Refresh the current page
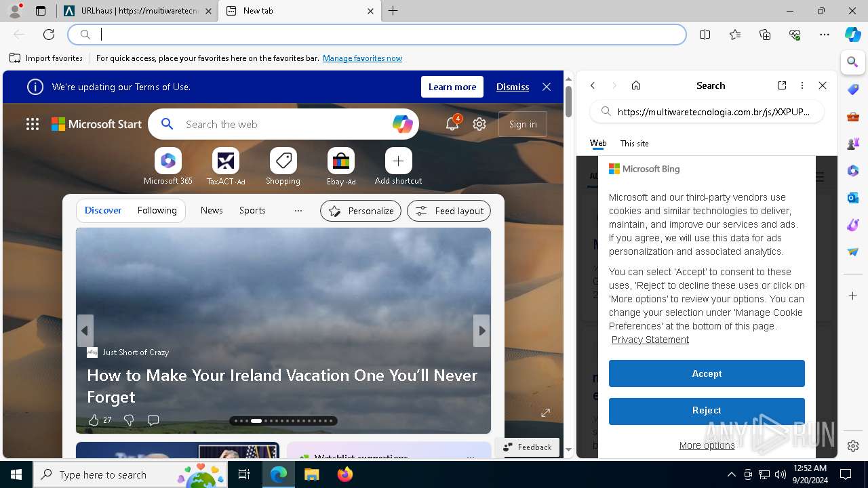Viewport: 868px width, 488px height. coord(49,35)
